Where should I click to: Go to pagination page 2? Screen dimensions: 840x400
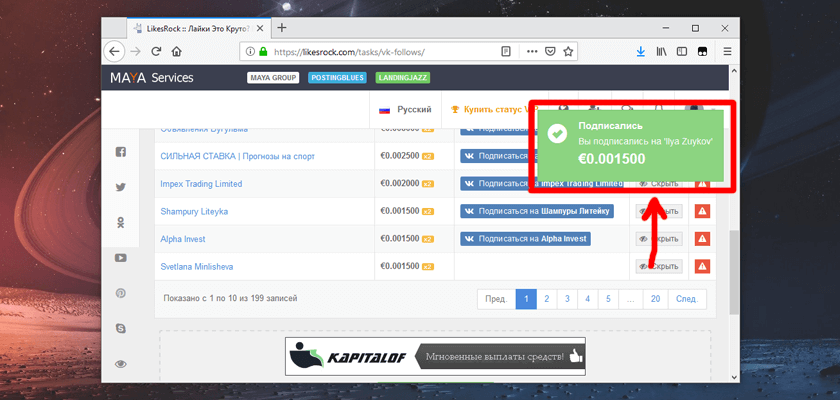546,299
